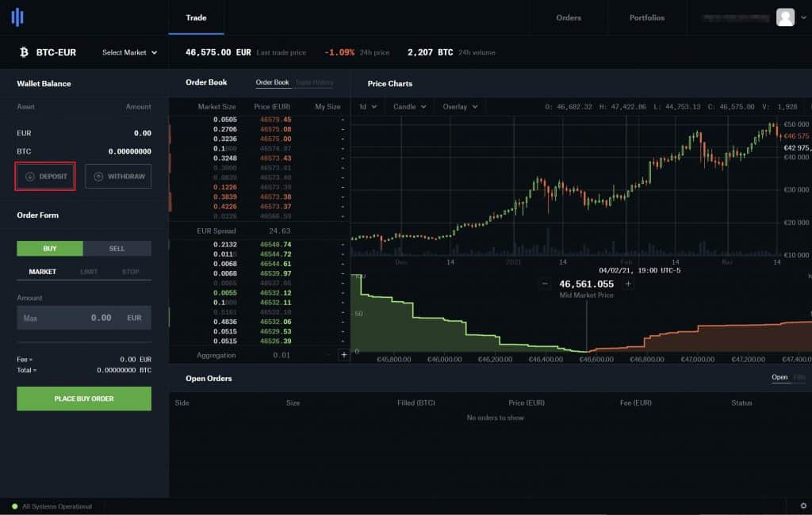
Task: Click the Amount input field
Action: coord(83,317)
